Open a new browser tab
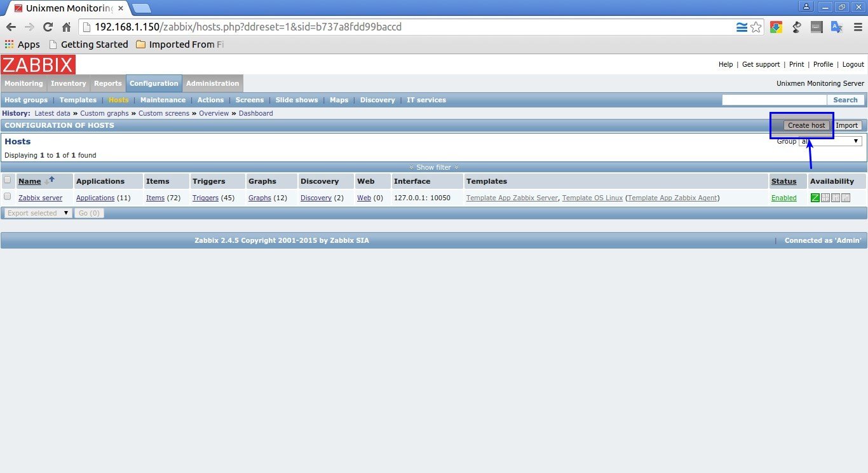 141,8
